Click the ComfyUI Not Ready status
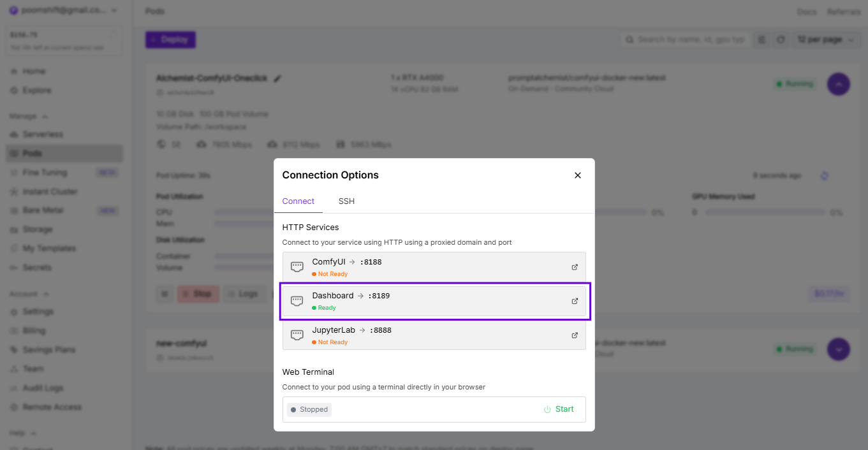This screenshot has width=868, height=450. (330, 274)
